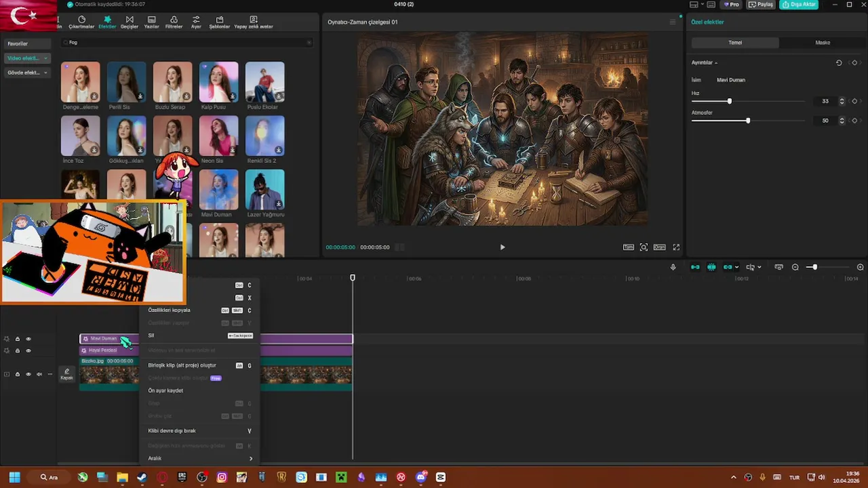This screenshot has height=488, width=868.
Task: Click the effects search field containing Fog
Action: coord(187,43)
